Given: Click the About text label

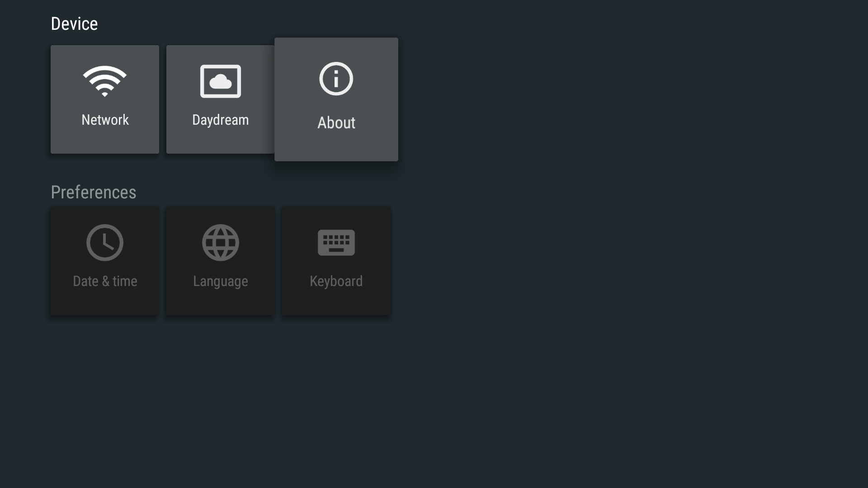Looking at the screenshot, I should click(x=336, y=123).
